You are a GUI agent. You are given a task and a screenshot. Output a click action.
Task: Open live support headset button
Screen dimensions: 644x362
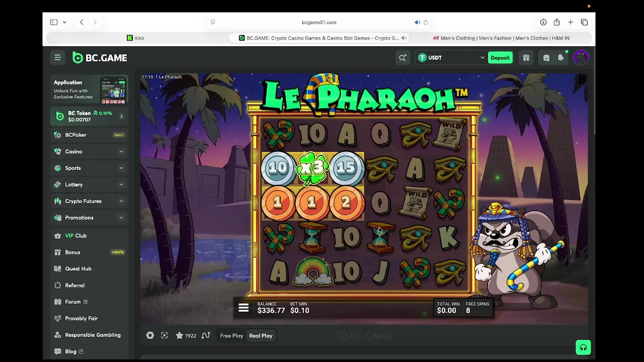[x=583, y=347]
